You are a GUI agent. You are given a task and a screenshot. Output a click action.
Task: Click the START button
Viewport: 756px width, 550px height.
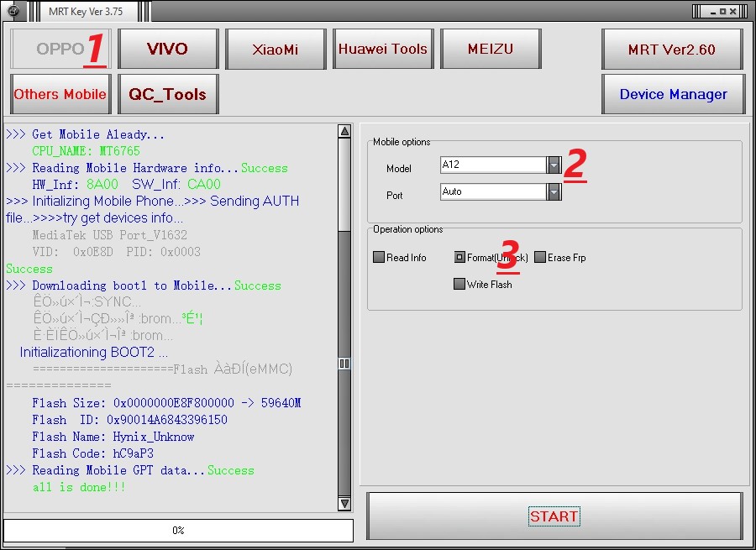[554, 516]
